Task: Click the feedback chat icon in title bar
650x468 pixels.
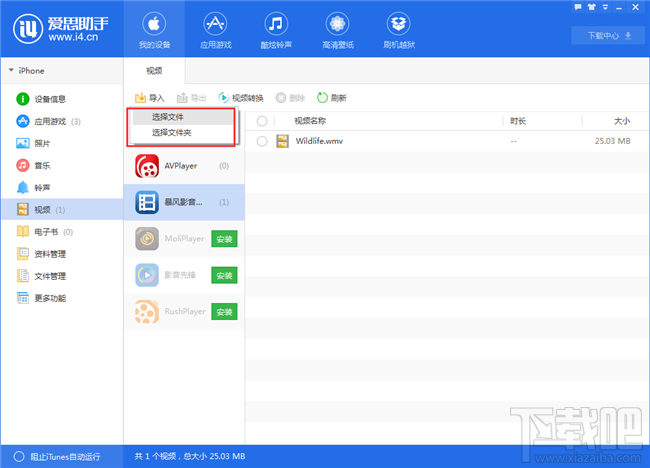Action: (578, 7)
